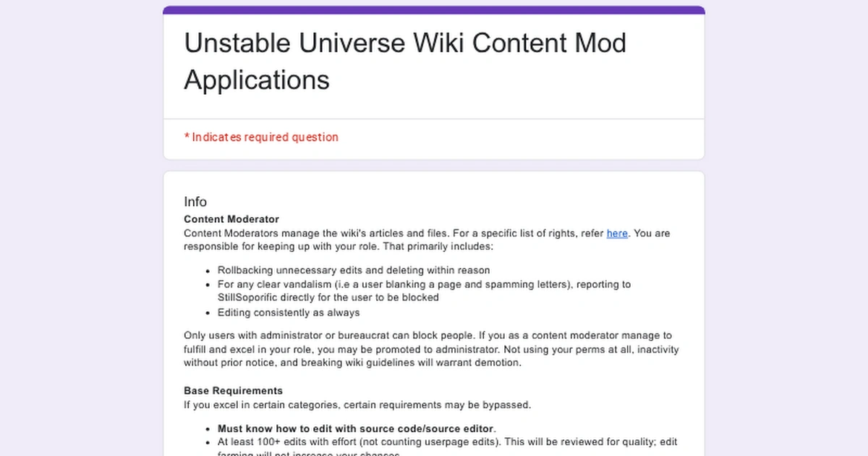Click the red 'Indicates required question' notice
868x456 pixels.
pyautogui.click(x=262, y=137)
